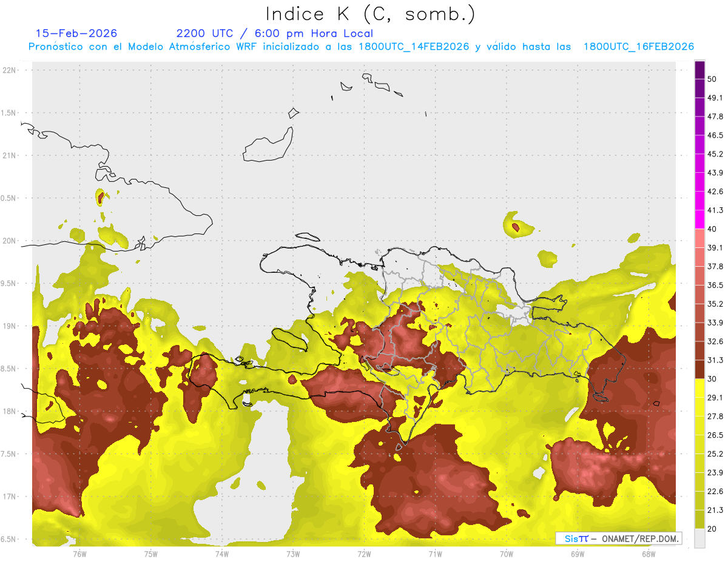
Task: Click the '20' colorbar label at the bottom
Action: [x=712, y=529]
